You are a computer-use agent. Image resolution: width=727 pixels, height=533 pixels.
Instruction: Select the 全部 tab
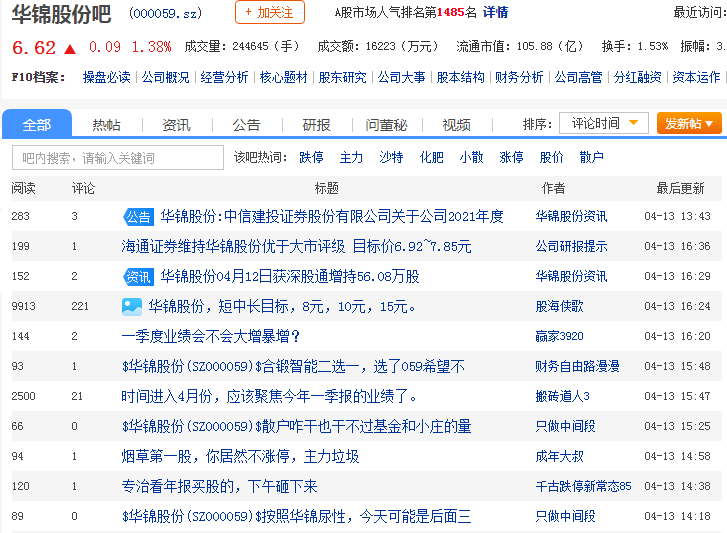[x=37, y=124]
